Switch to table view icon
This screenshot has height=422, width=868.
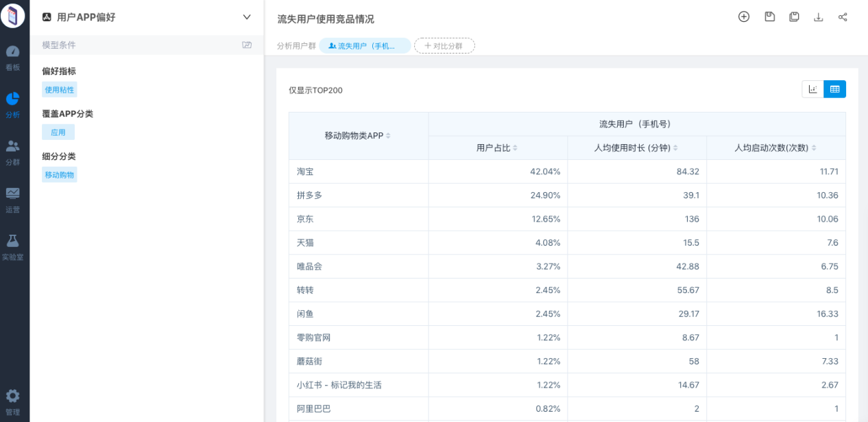pos(835,89)
